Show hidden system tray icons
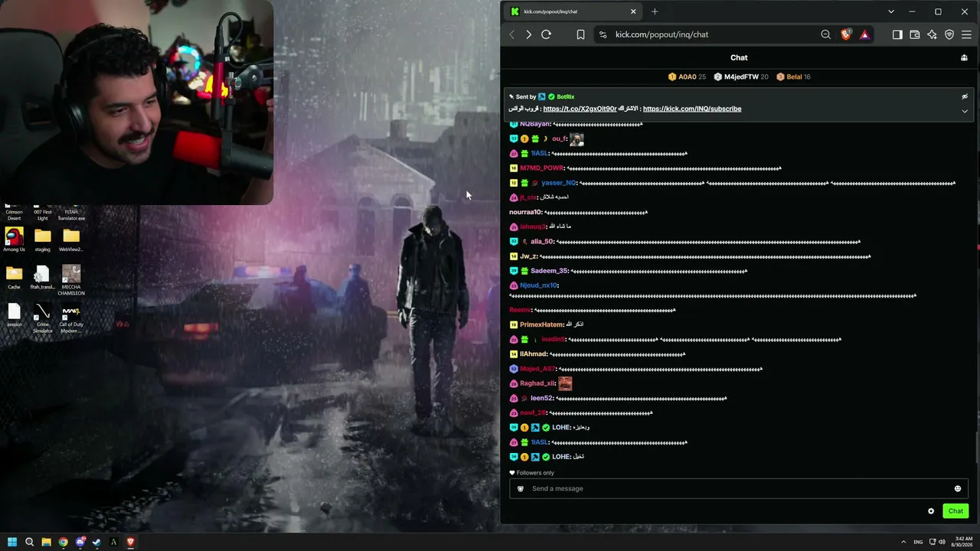Screen dimensions: 980x551 903,542
